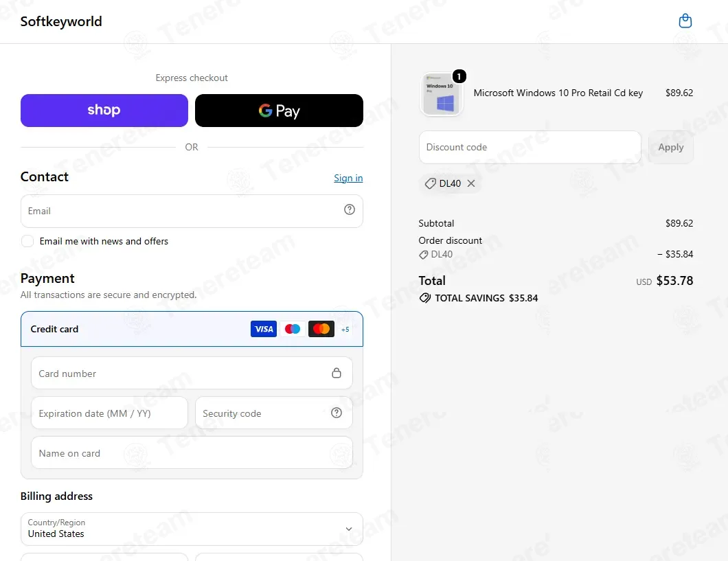728x561 pixels.
Task: Focus the Card number field
Action: (x=192, y=373)
